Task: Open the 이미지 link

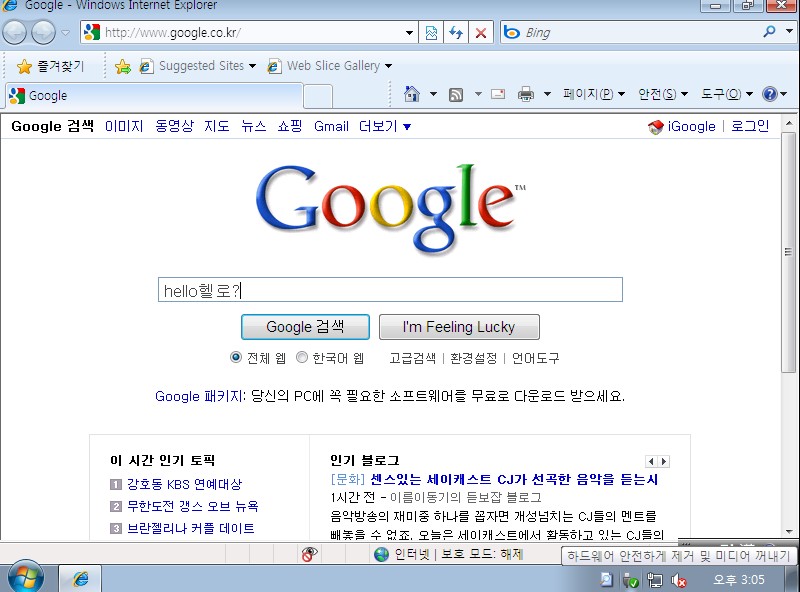Action: click(x=124, y=126)
